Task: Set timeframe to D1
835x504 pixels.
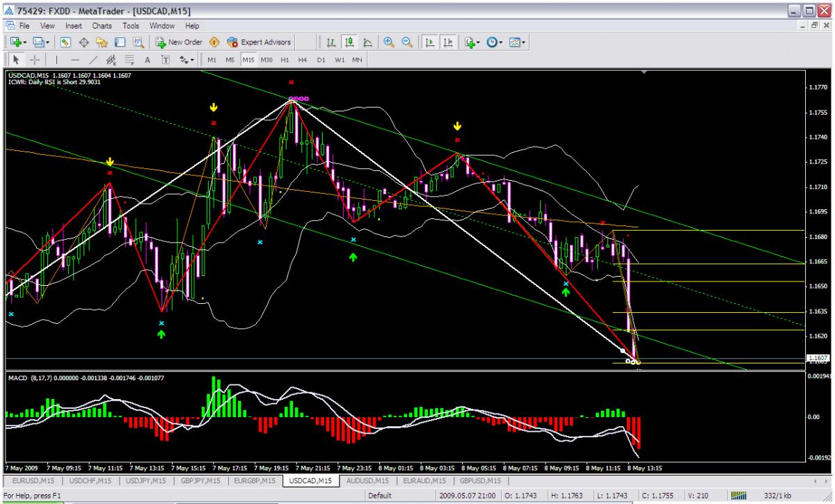Action: pos(321,60)
